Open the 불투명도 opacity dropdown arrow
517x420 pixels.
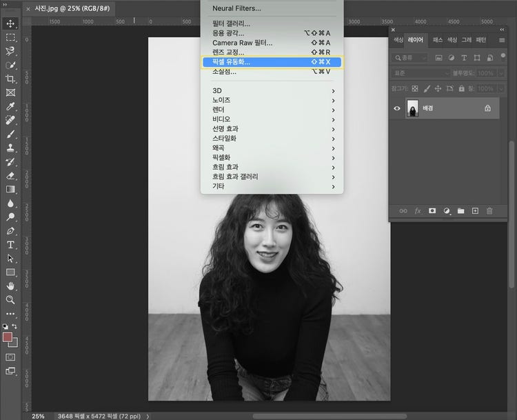click(501, 73)
